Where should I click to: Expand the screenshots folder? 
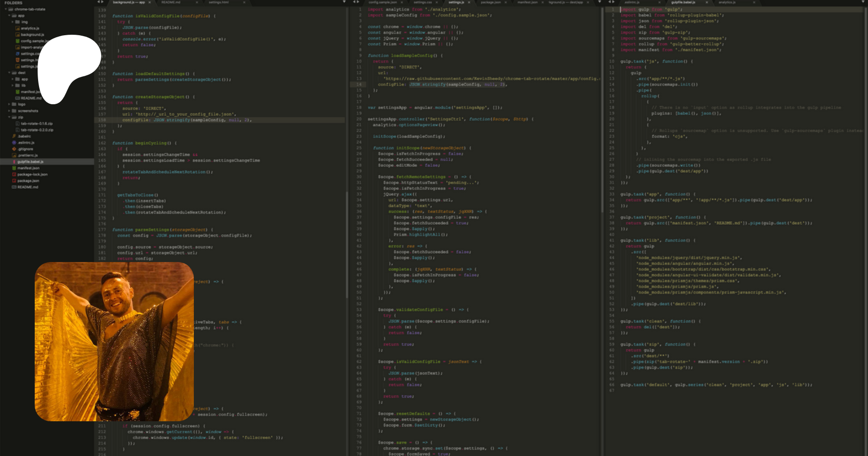coord(9,111)
